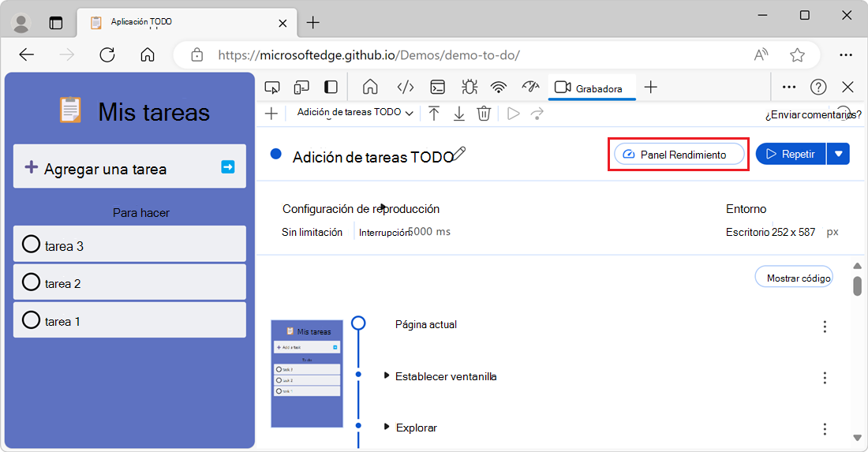The width and height of the screenshot is (868, 452).
Task: Open a new browser tab
Action: pos(312,23)
